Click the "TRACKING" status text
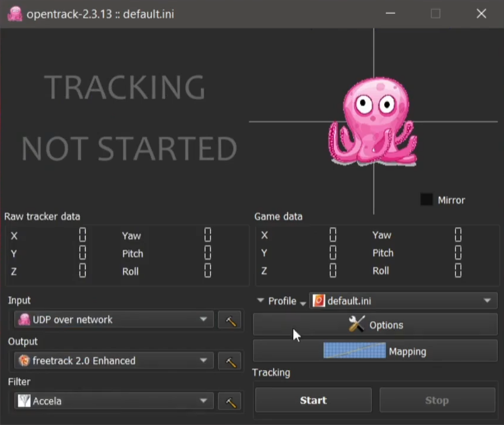The image size is (504, 425). [125, 87]
